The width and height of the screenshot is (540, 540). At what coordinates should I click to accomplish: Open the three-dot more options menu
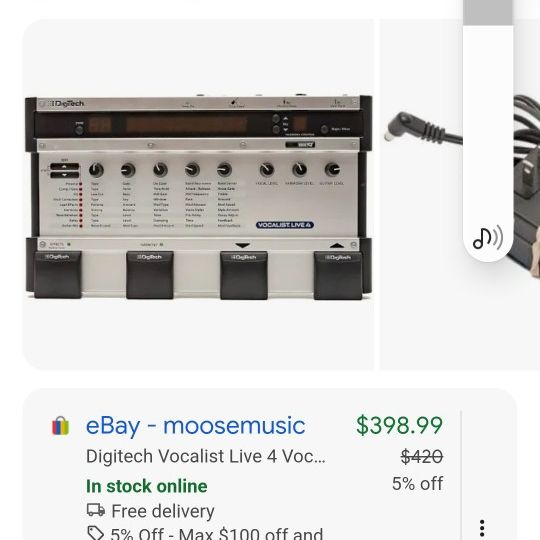482,528
